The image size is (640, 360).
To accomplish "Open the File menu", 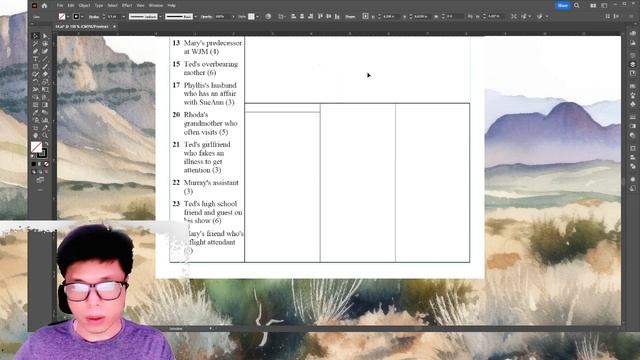I will (x=60, y=5).
